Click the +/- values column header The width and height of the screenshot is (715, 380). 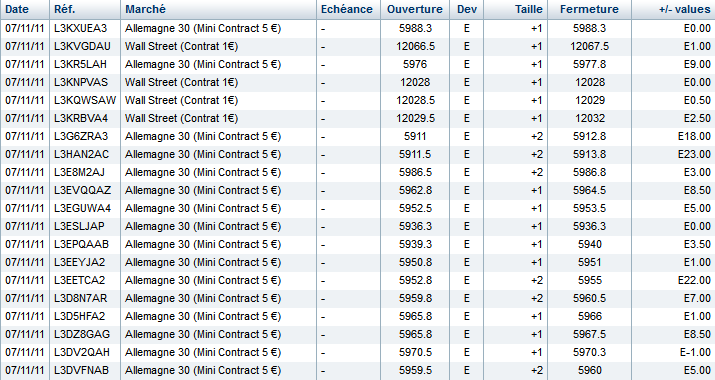(674, 10)
